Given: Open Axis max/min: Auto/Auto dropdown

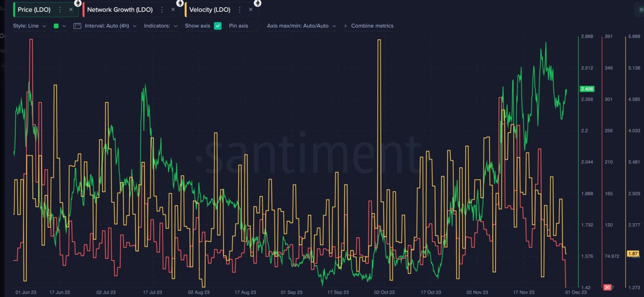Looking at the screenshot, I should pos(301,26).
